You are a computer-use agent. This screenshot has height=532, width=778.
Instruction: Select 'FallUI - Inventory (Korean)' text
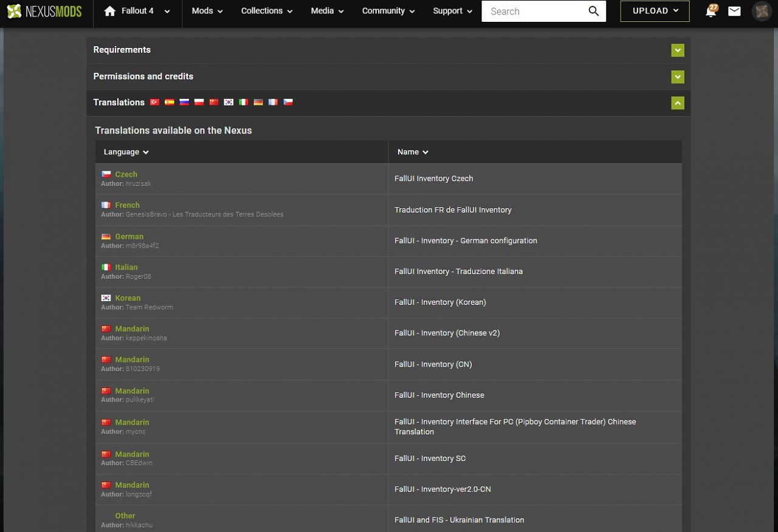pos(440,302)
